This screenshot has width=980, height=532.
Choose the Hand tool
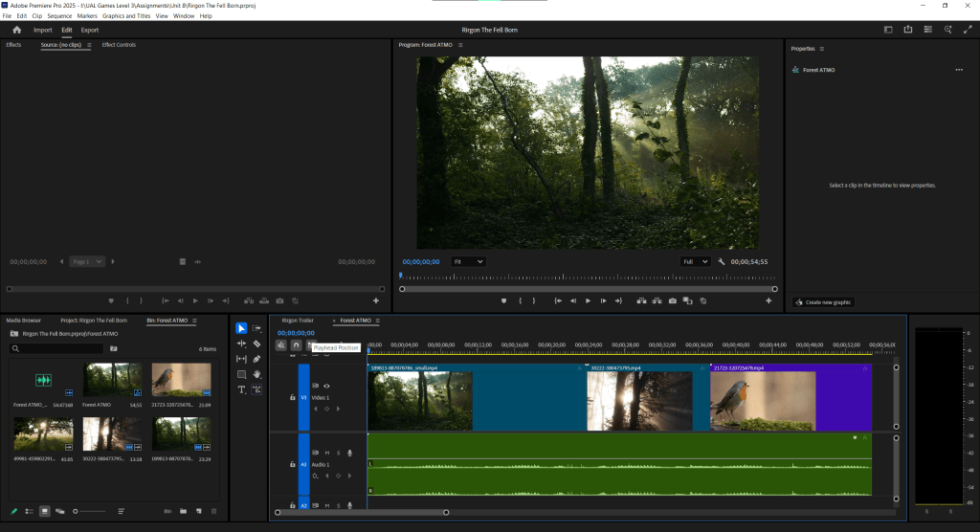click(x=256, y=374)
